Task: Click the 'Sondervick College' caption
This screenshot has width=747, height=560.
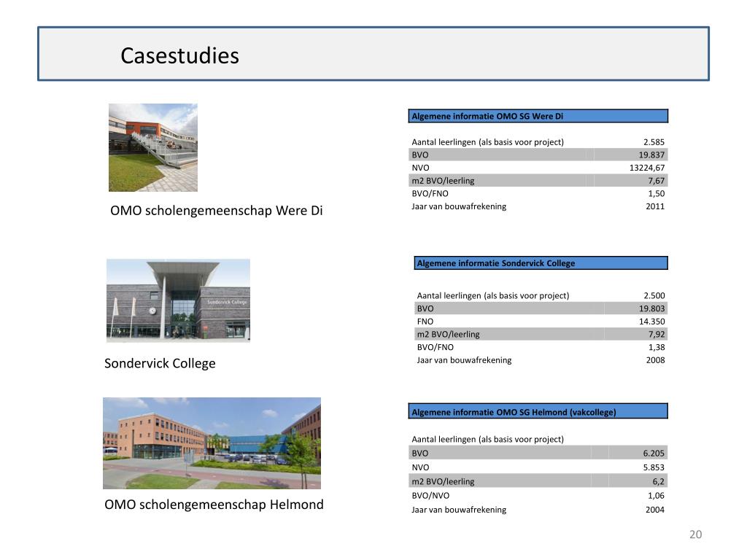Action: coord(160,363)
